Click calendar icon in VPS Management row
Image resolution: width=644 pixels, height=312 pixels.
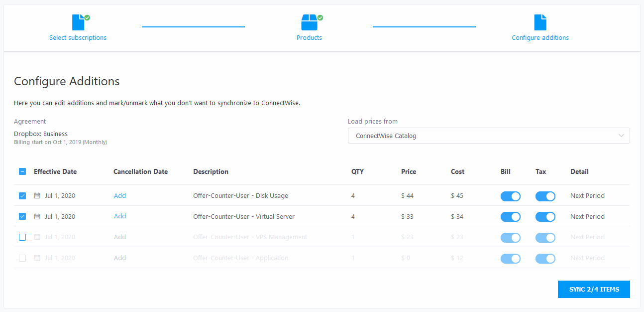(37, 237)
